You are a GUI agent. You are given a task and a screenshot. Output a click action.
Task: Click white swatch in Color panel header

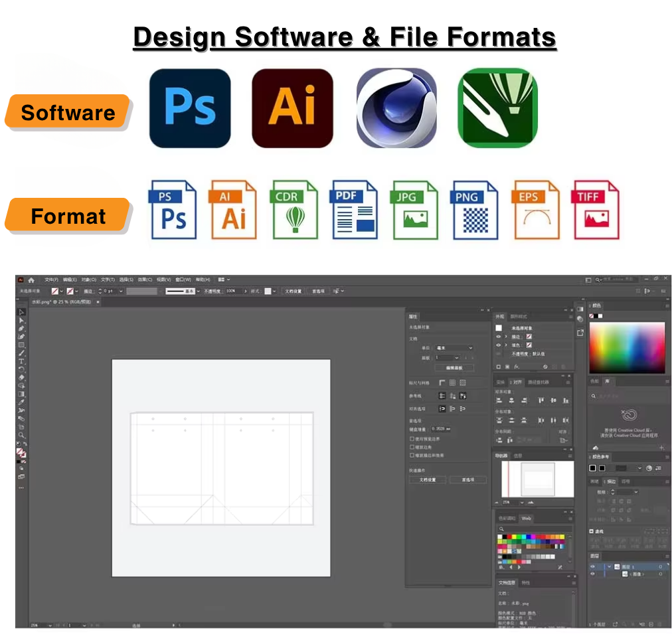(x=600, y=316)
